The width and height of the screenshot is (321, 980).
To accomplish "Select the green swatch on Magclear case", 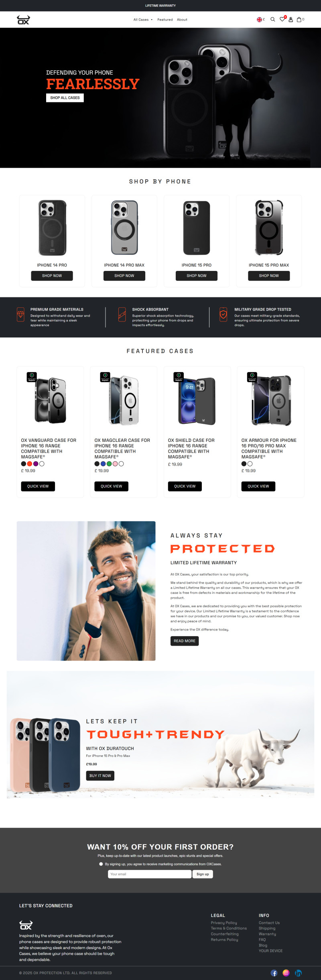I will point(109,464).
